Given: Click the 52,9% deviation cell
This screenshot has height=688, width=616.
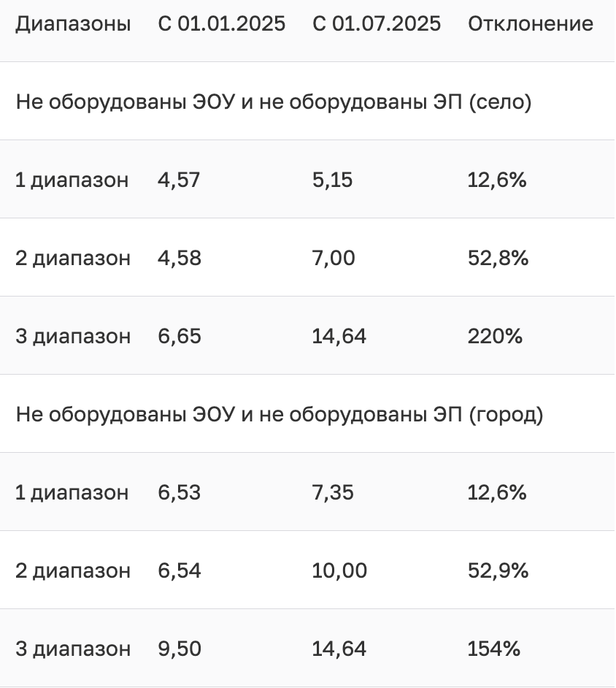Looking at the screenshot, I should pyautogui.click(x=498, y=570).
